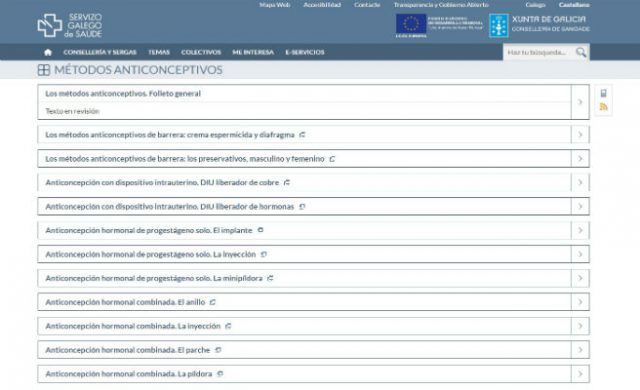Click external-link icon after DIU liberador de cobre
Viewport: 640px width, 390px height.
[287, 182]
